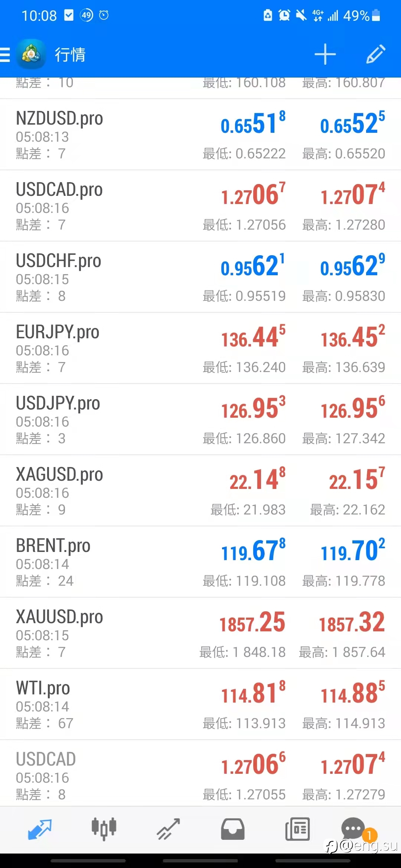Open the EURJPY.pro quote row
401x868 pixels.
coord(200,348)
